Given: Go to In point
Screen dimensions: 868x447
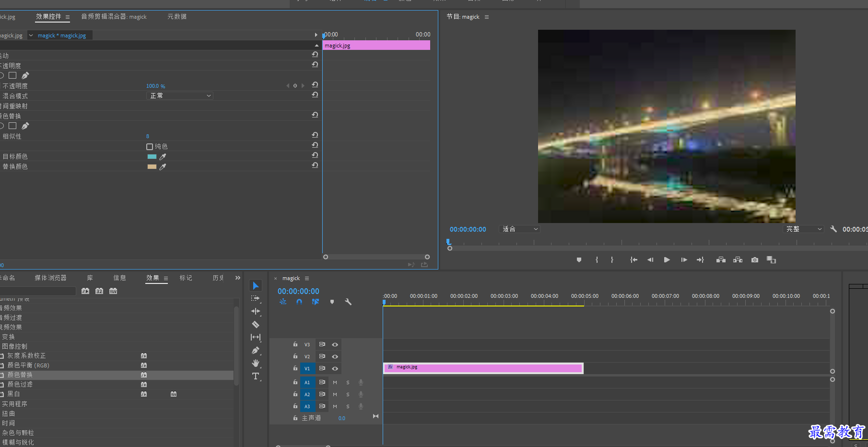Looking at the screenshot, I should (x=633, y=260).
